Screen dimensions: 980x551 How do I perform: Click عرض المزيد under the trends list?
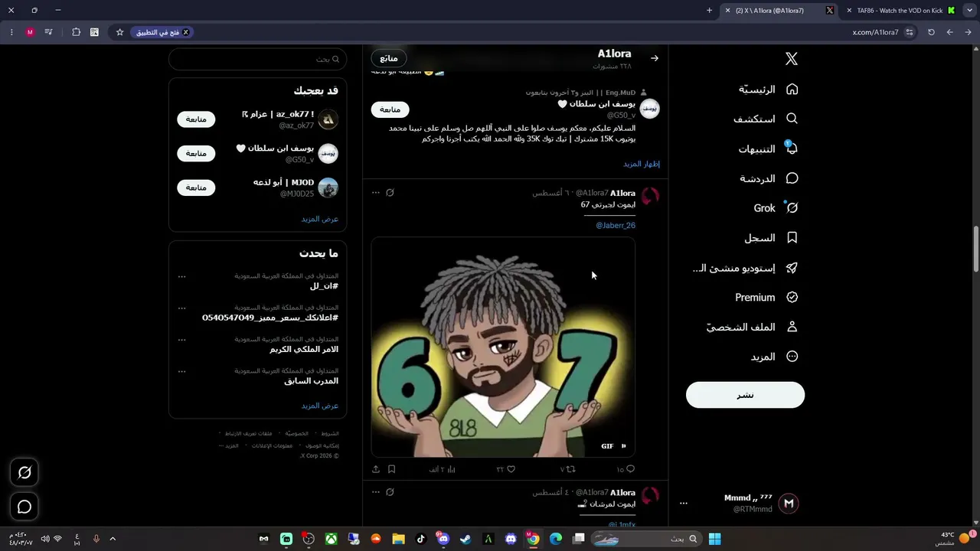click(x=320, y=406)
